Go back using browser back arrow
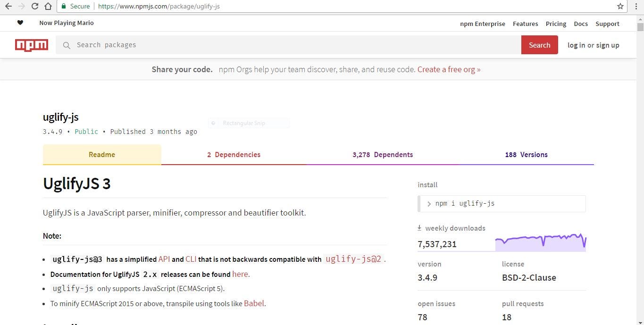 (8, 6)
